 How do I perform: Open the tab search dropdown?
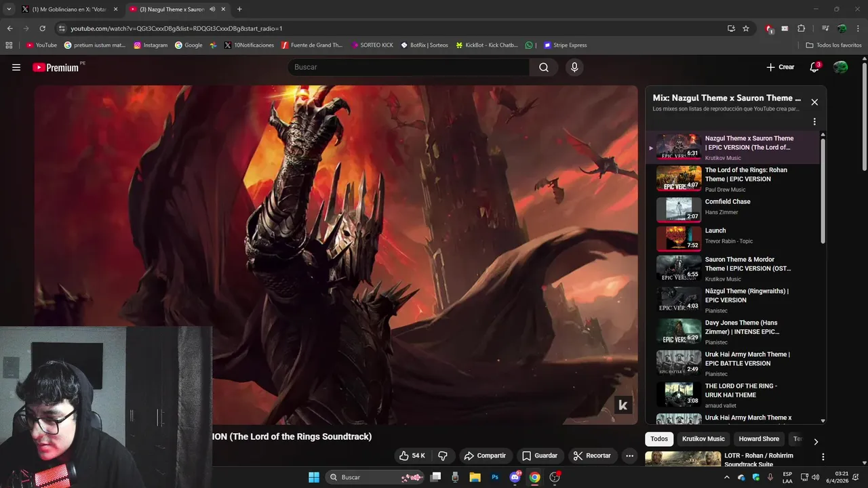(x=9, y=9)
